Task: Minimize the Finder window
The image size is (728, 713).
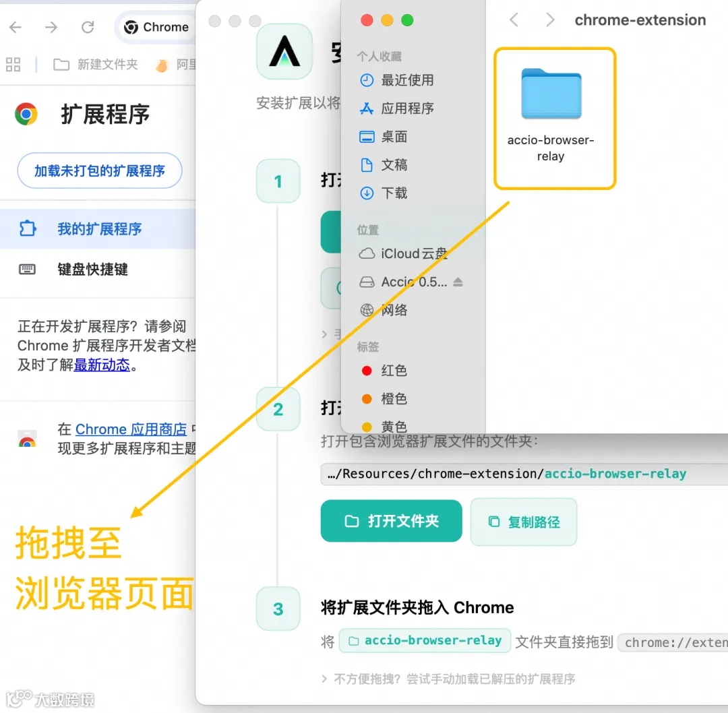Action: click(387, 20)
